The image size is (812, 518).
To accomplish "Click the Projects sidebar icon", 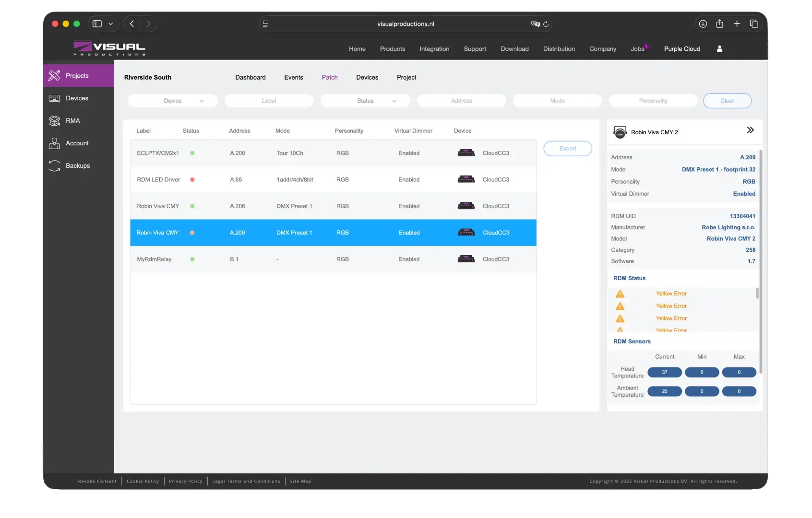I will tap(55, 76).
